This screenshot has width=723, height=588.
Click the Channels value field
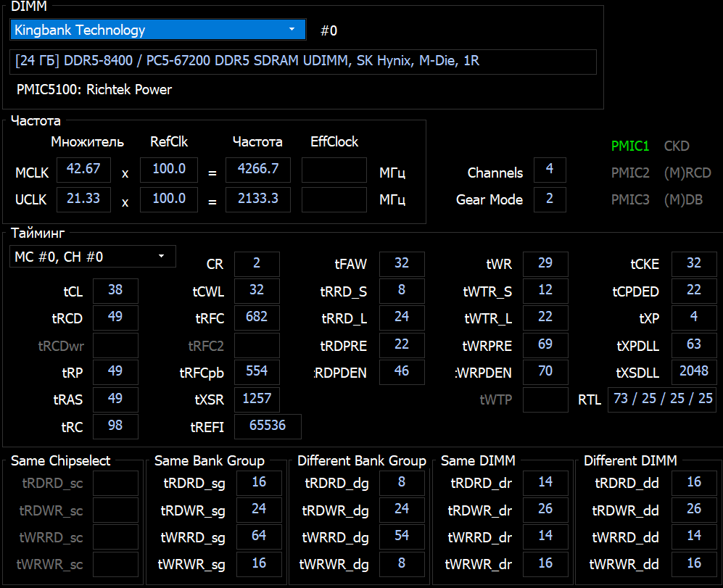[550, 170]
